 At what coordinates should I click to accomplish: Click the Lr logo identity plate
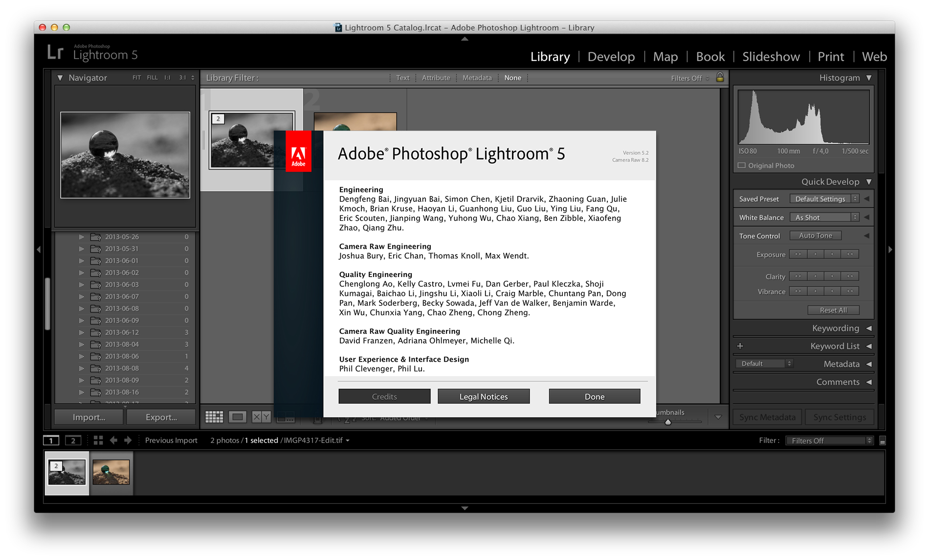click(x=55, y=52)
